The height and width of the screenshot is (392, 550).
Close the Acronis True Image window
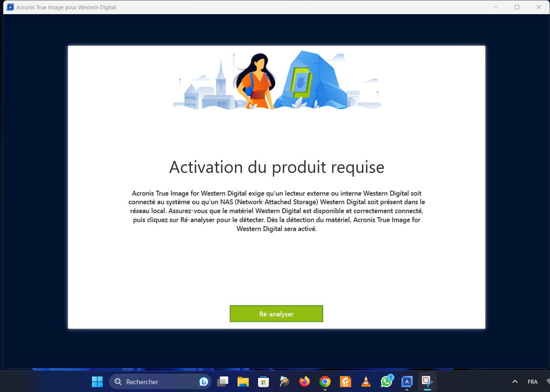coord(539,7)
